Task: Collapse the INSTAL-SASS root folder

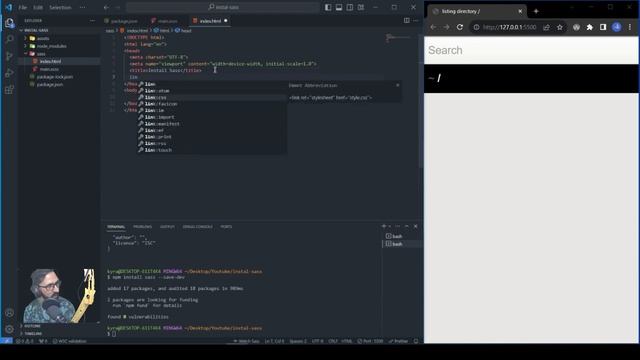Action: [36, 30]
